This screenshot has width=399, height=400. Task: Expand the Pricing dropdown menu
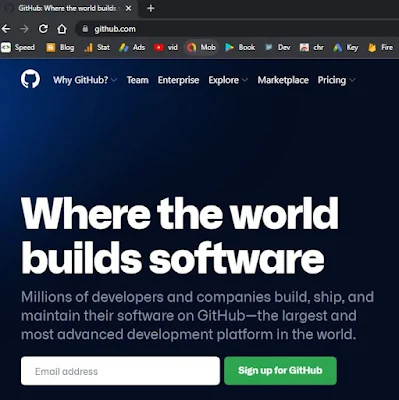(x=336, y=80)
